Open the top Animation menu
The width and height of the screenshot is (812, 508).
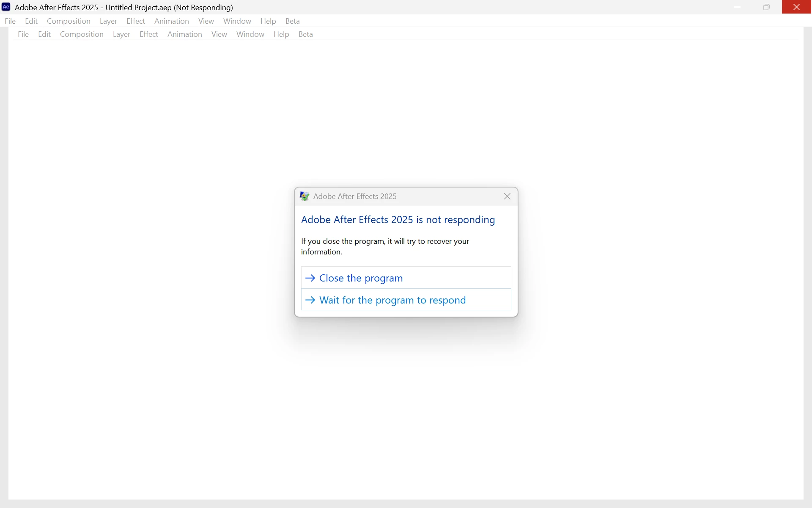[171, 21]
